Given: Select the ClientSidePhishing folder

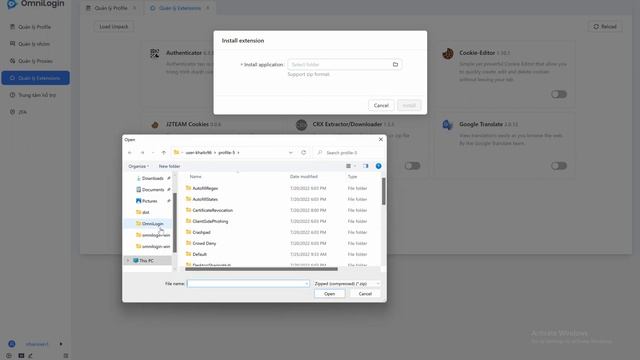Looking at the screenshot, I should click(210, 221).
